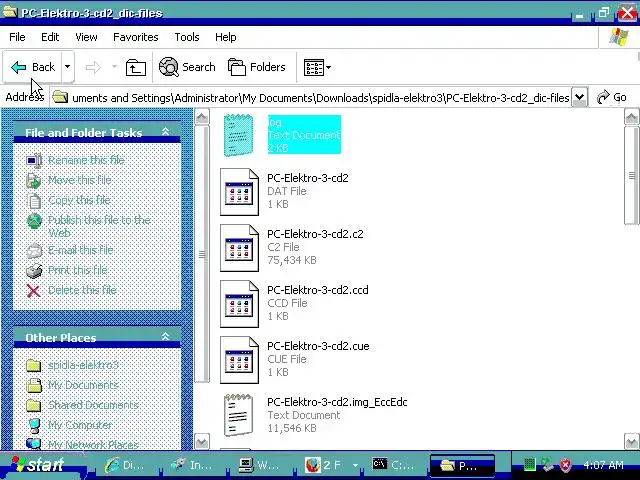Click the file name PC-Elektro-3-cd2.ccd
This screenshot has width=640, height=480.
318,290
